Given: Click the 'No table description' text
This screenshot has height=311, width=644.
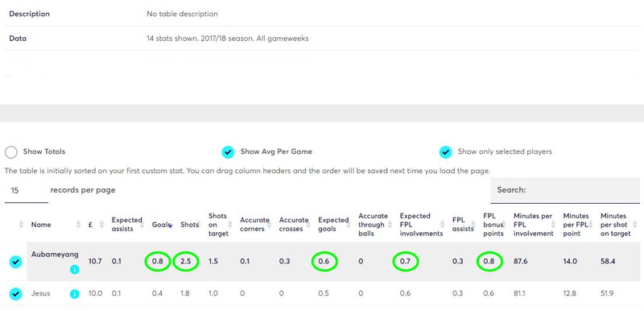Looking at the screenshot, I should [x=183, y=14].
